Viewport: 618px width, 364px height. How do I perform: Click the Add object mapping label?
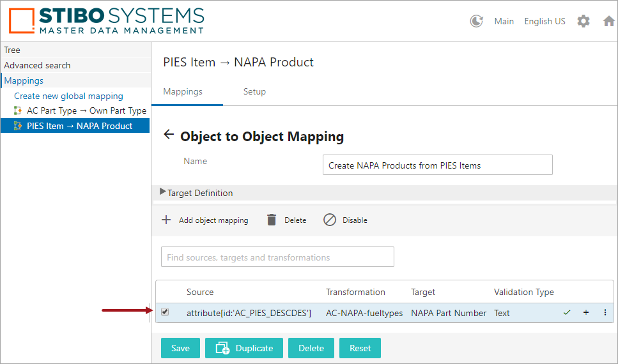click(x=213, y=220)
